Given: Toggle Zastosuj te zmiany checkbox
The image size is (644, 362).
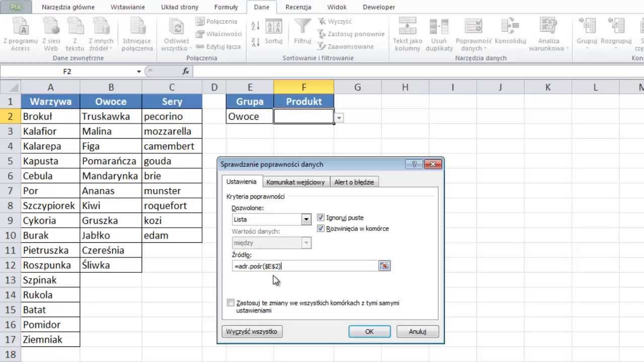Looking at the screenshot, I should click(230, 303).
